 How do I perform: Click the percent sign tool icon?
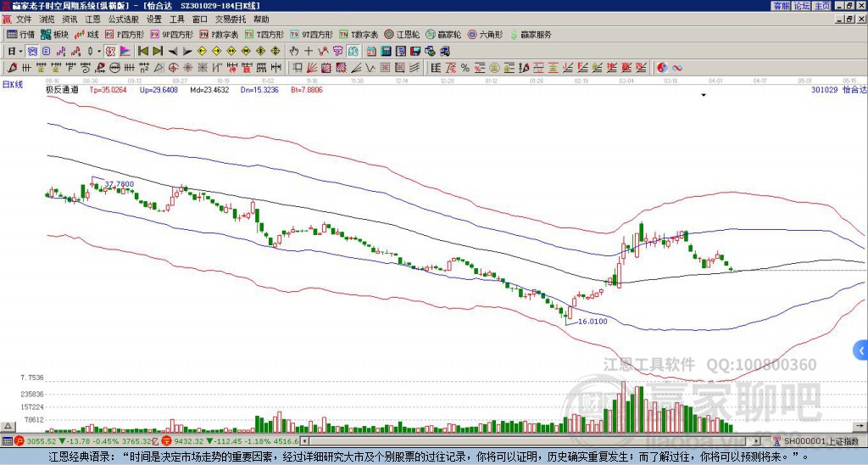[465, 68]
